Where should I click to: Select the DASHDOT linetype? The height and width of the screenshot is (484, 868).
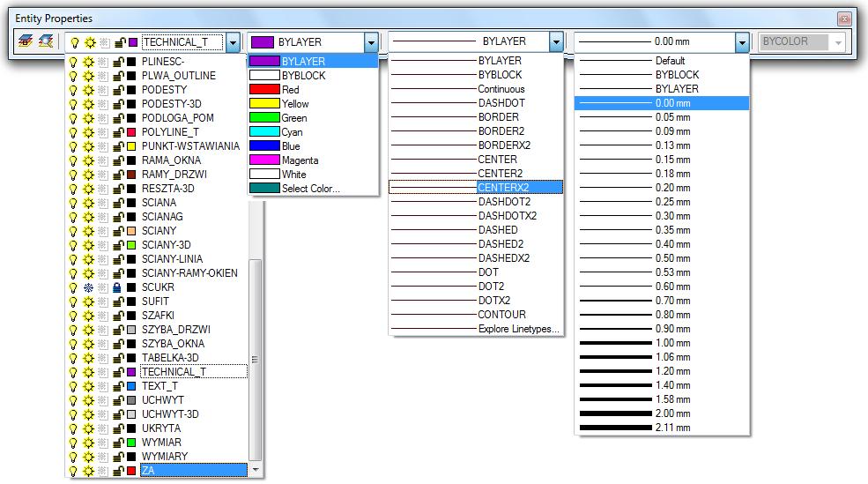coord(476,103)
